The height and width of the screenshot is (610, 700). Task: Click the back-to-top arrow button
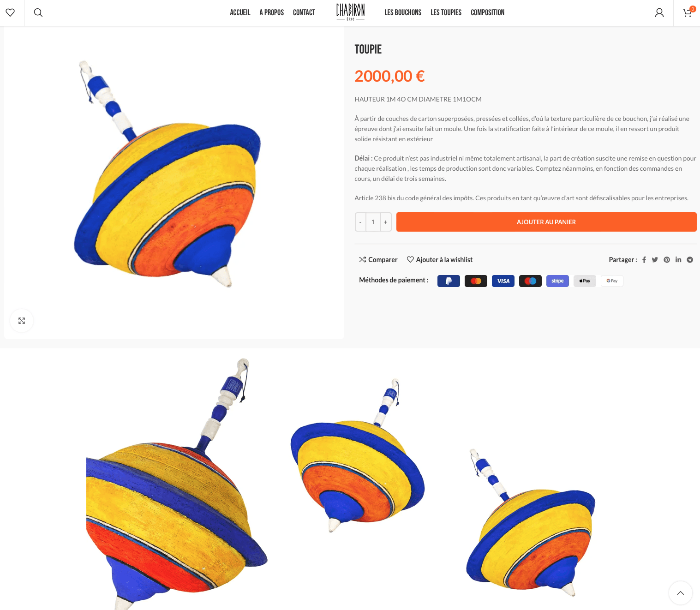681,593
